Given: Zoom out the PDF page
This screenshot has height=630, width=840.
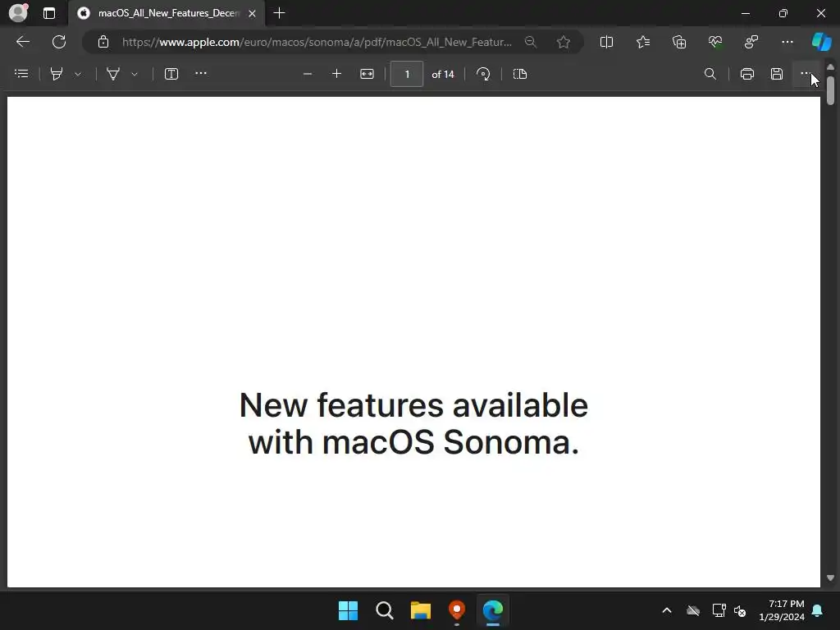Looking at the screenshot, I should pyautogui.click(x=308, y=74).
